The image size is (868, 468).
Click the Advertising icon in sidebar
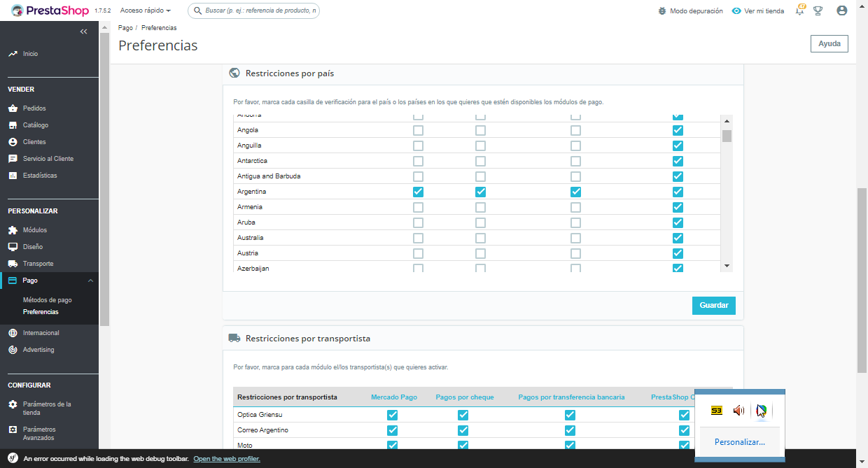pos(13,350)
